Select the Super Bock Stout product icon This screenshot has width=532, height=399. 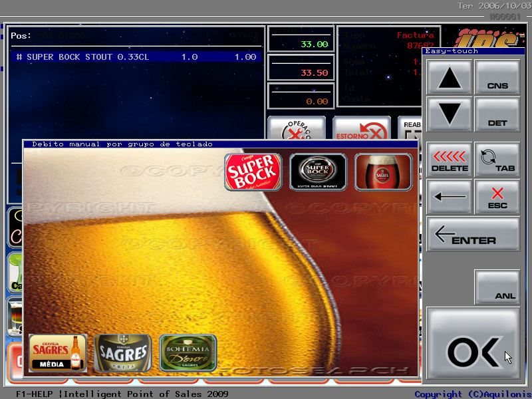[x=318, y=172]
